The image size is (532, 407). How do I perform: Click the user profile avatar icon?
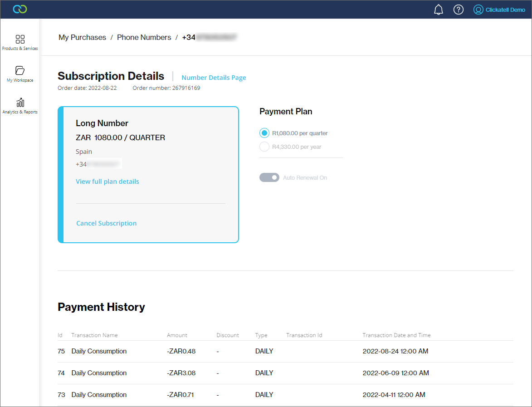coord(478,10)
